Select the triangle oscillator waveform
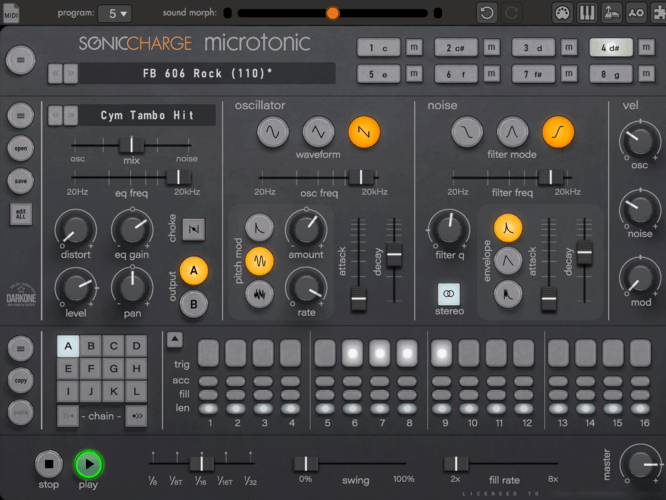 coord(318,133)
